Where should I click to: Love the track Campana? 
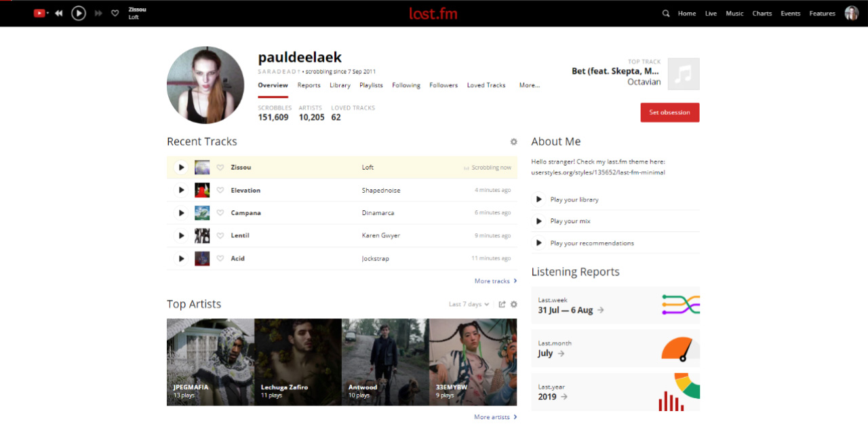(x=221, y=212)
